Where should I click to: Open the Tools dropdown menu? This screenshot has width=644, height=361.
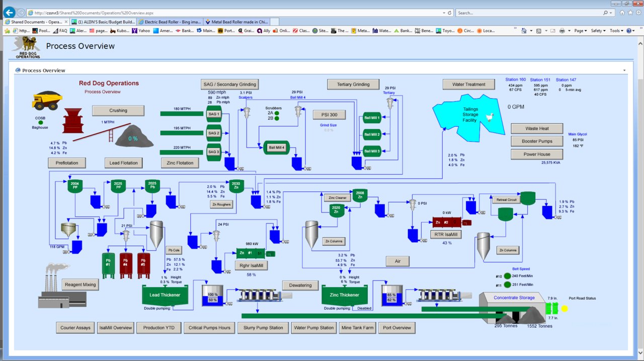[x=616, y=31]
